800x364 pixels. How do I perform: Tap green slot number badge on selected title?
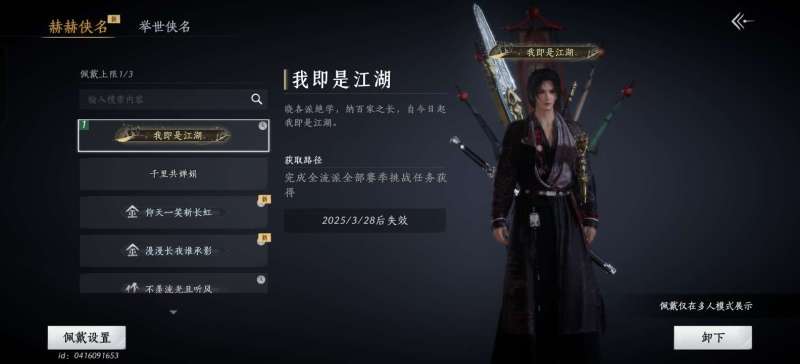pyautogui.click(x=83, y=125)
